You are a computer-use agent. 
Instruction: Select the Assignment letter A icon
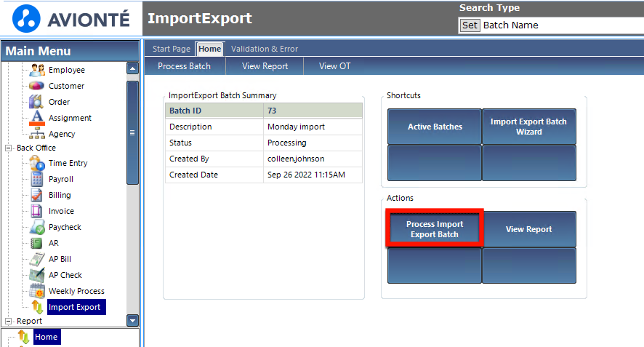tap(37, 118)
